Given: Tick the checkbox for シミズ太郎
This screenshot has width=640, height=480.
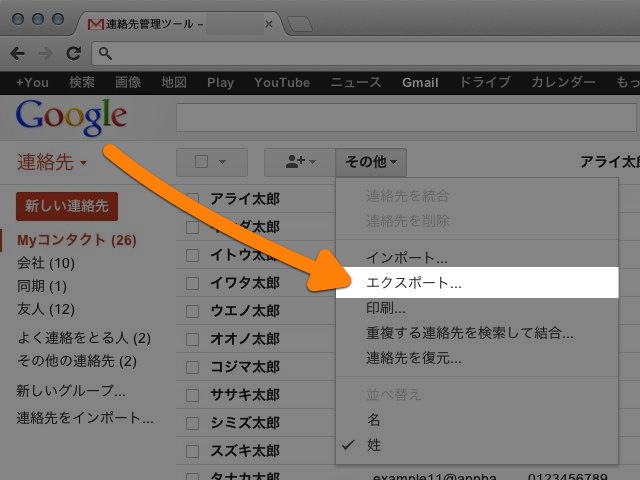Looking at the screenshot, I should pyautogui.click(x=192, y=423).
